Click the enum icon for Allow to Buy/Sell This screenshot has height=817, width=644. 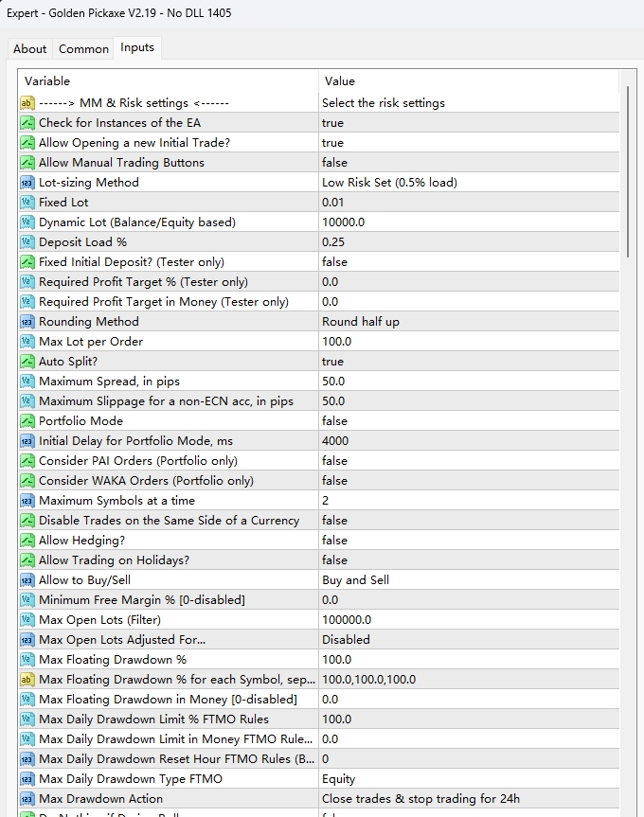click(x=27, y=580)
